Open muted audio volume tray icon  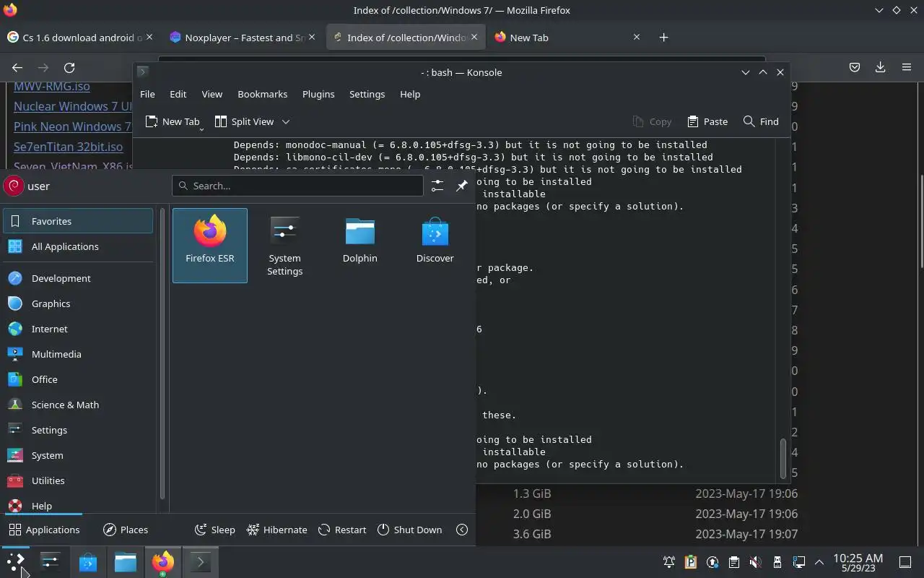coord(756,562)
